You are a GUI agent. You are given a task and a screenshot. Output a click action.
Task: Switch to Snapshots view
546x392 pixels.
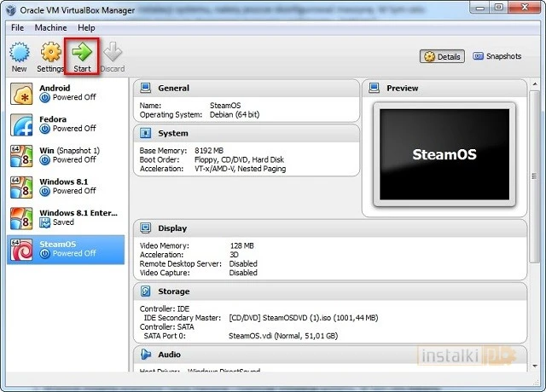coord(497,56)
